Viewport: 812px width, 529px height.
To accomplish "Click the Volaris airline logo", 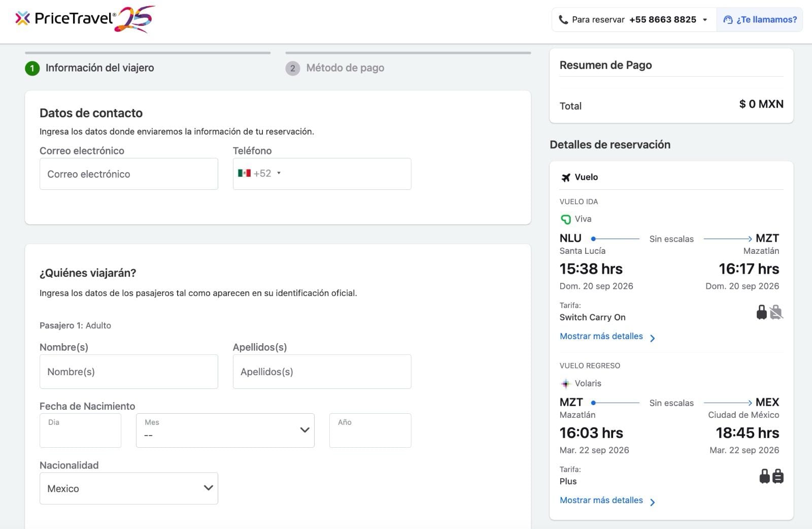I will pos(565,384).
